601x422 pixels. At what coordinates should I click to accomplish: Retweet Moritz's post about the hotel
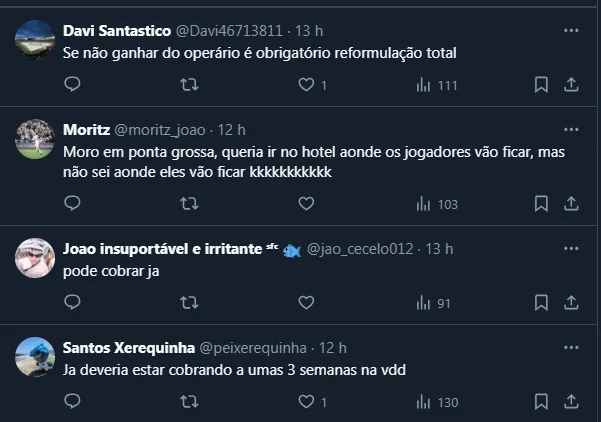click(x=188, y=204)
